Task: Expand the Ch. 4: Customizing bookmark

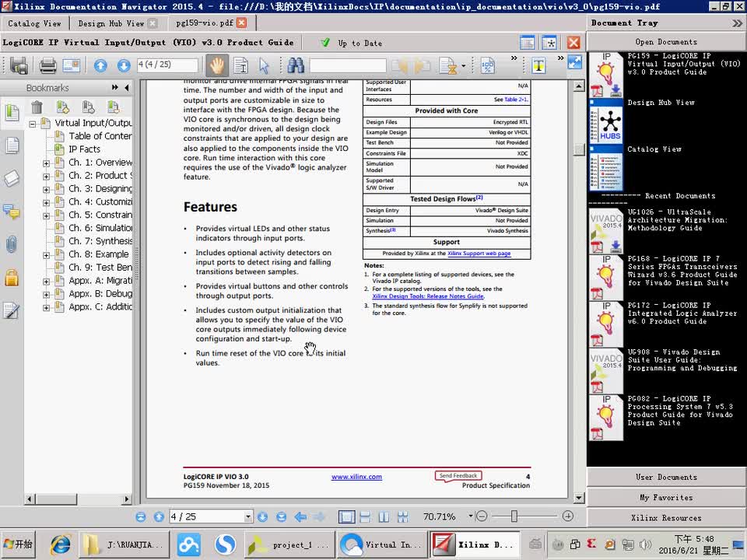Action: (46, 203)
